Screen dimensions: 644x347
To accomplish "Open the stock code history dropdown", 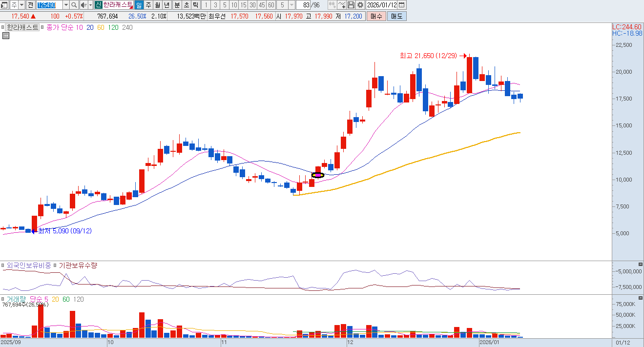I will (66, 5).
